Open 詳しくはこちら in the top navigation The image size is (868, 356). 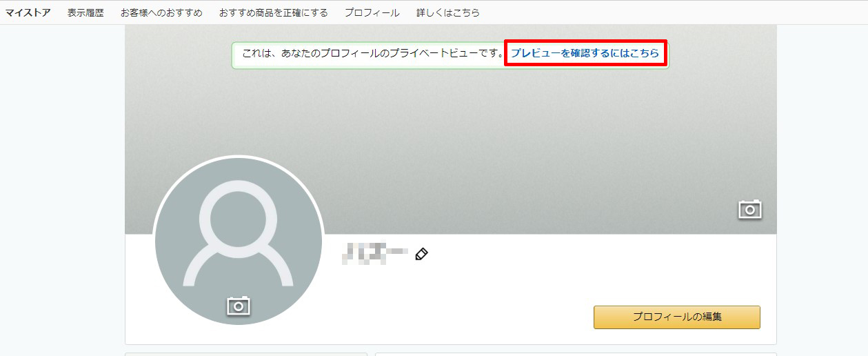coord(448,12)
